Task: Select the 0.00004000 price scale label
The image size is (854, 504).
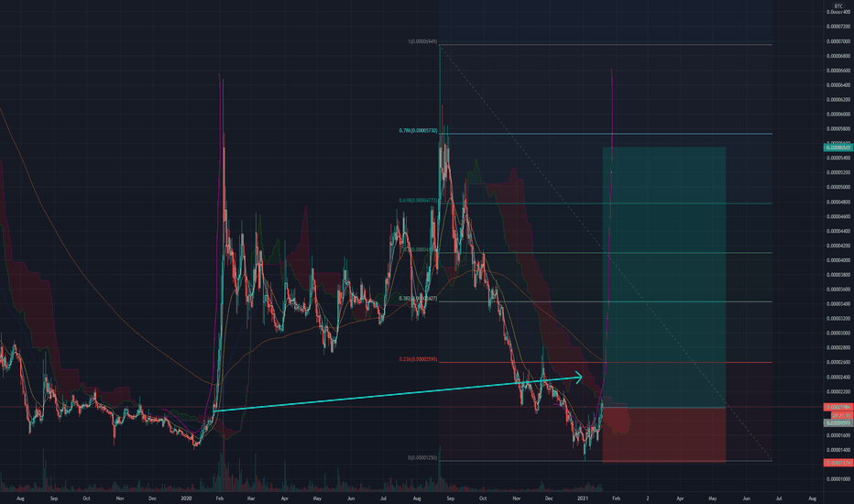Action: pyautogui.click(x=838, y=260)
